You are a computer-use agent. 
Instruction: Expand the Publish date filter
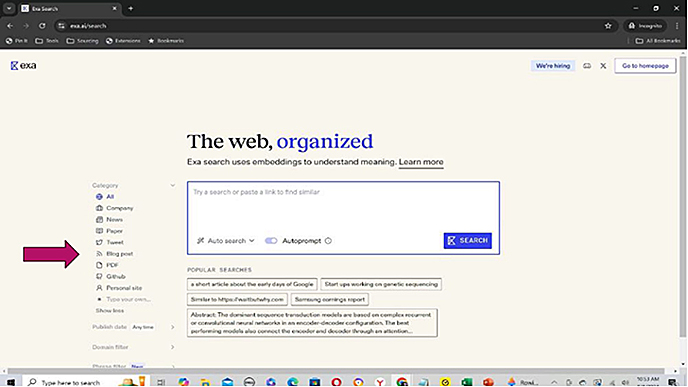[172, 327]
